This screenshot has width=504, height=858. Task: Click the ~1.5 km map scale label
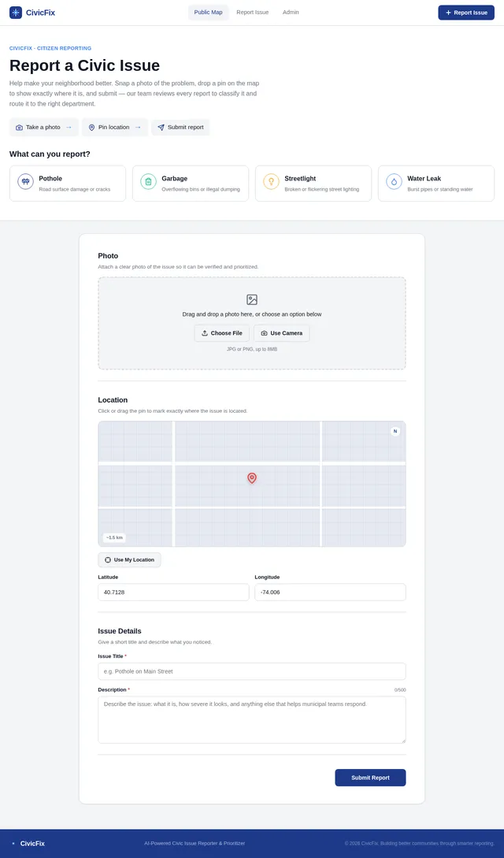pyautogui.click(x=114, y=537)
